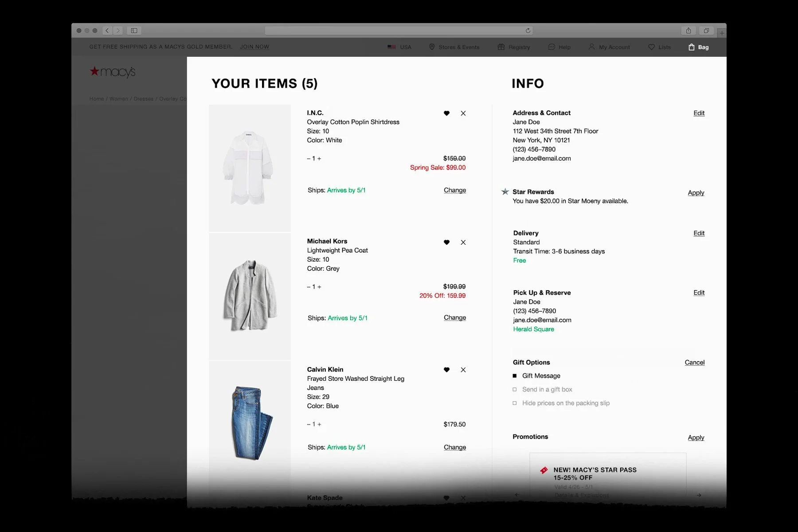
Task: Open Safari share button
Action: pos(688,31)
